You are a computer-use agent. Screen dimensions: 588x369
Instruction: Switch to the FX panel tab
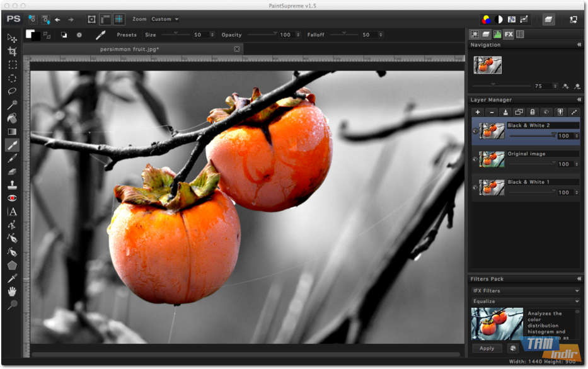[509, 35]
